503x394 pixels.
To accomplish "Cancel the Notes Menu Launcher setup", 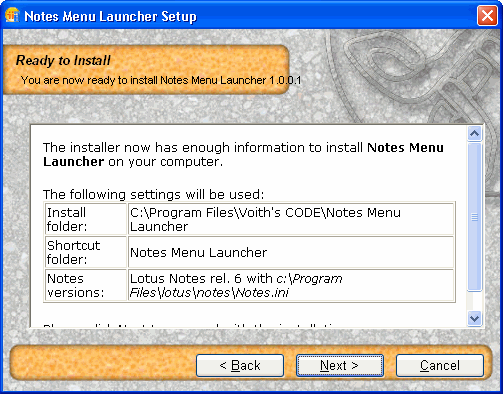I will (440, 365).
